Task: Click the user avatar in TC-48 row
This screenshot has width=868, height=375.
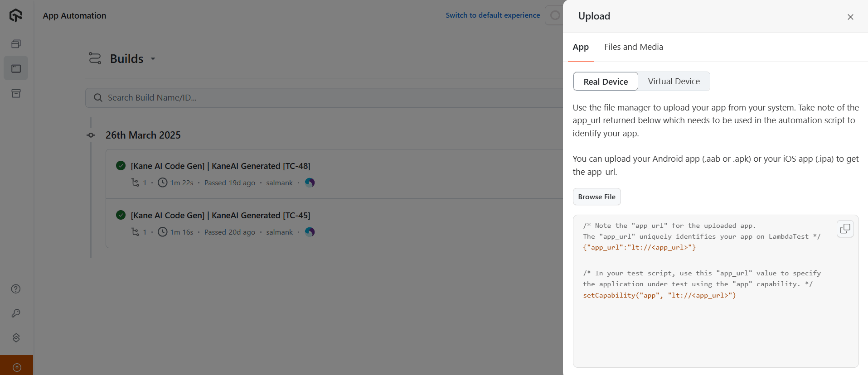Action: pos(310,183)
